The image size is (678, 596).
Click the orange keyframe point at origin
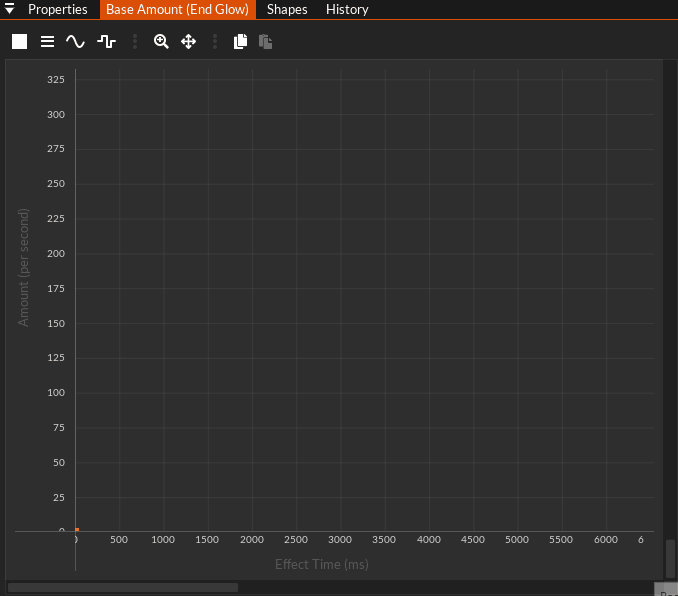point(77,530)
